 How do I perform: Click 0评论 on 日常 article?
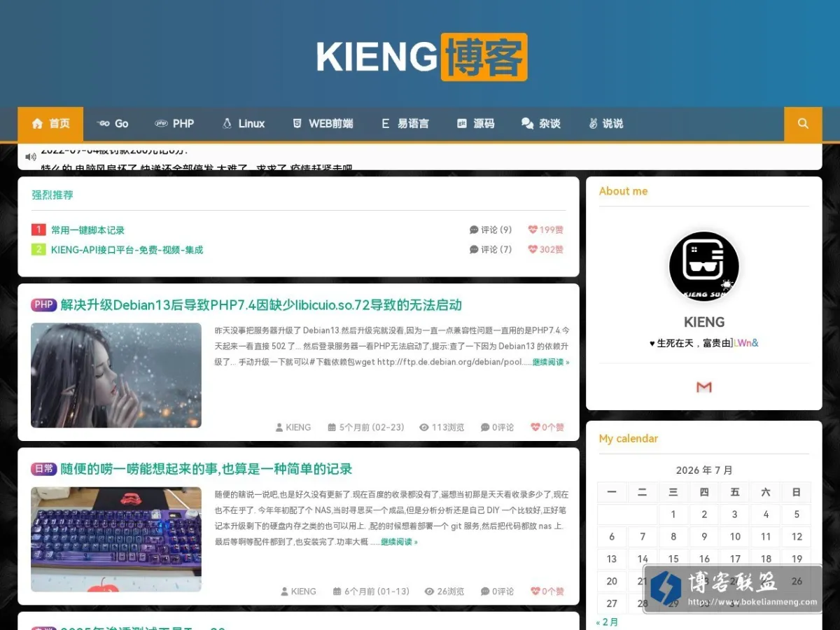[497, 591]
